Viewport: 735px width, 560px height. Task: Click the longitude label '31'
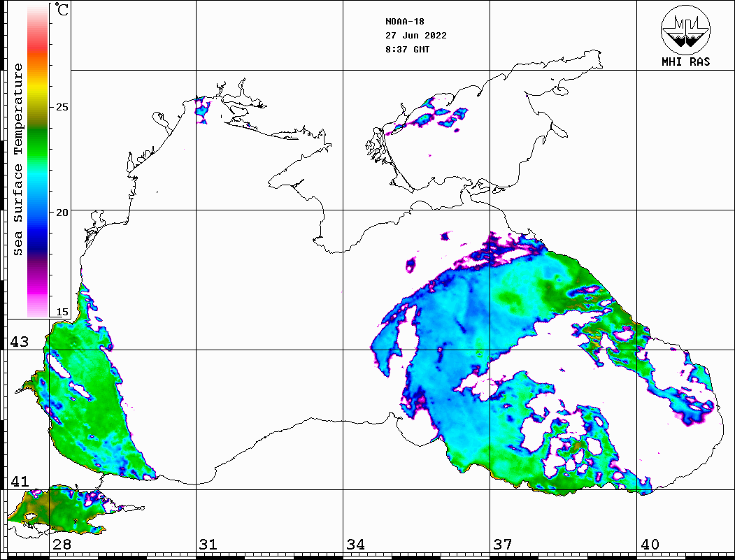click(x=208, y=544)
